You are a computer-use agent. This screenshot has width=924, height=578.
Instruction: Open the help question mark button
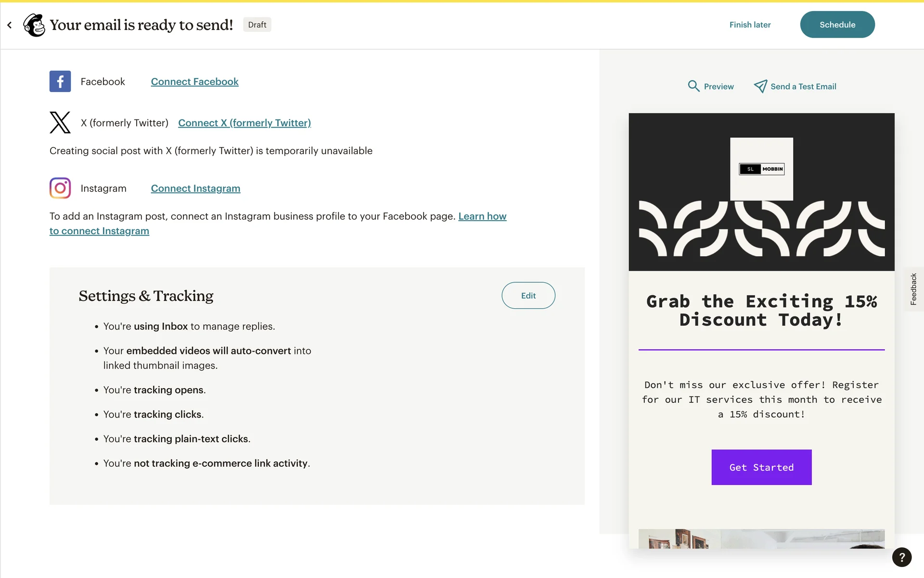click(x=901, y=557)
